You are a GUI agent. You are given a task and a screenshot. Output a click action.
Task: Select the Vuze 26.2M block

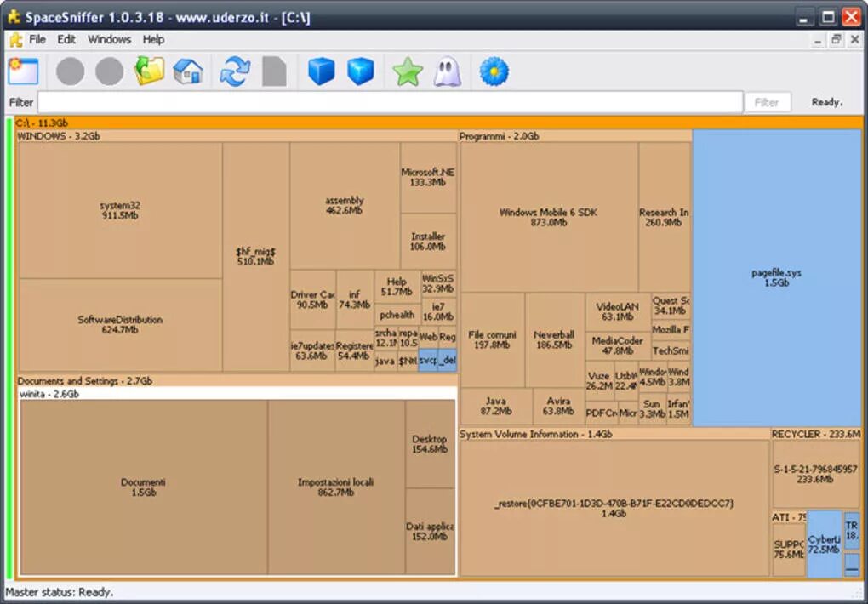[600, 381]
